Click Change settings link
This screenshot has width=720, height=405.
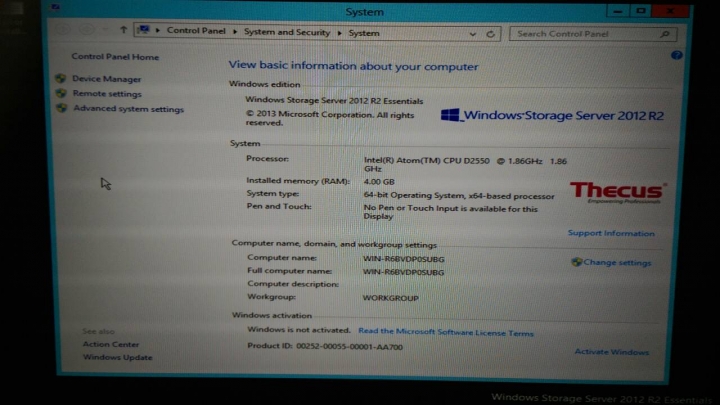(x=617, y=263)
